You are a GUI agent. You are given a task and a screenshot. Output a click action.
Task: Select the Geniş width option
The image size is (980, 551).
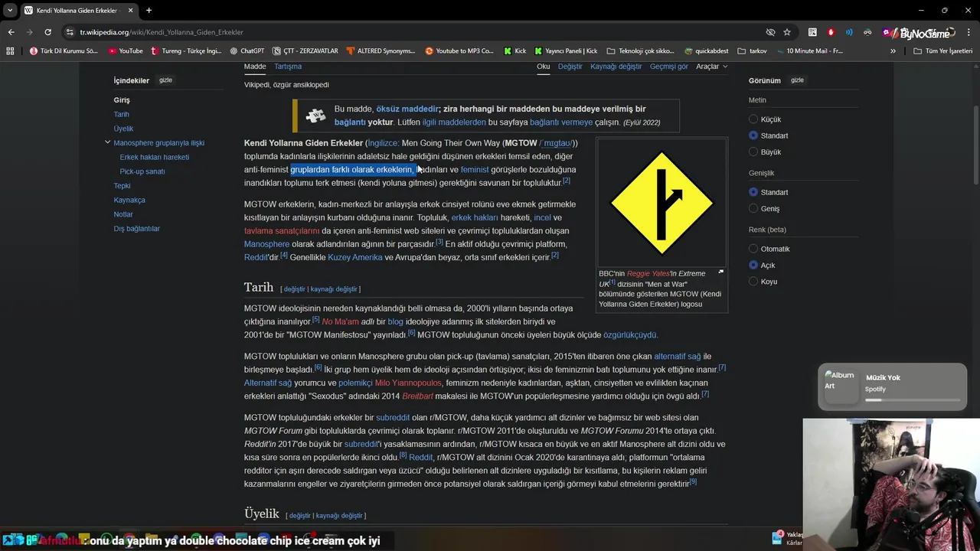tap(753, 208)
